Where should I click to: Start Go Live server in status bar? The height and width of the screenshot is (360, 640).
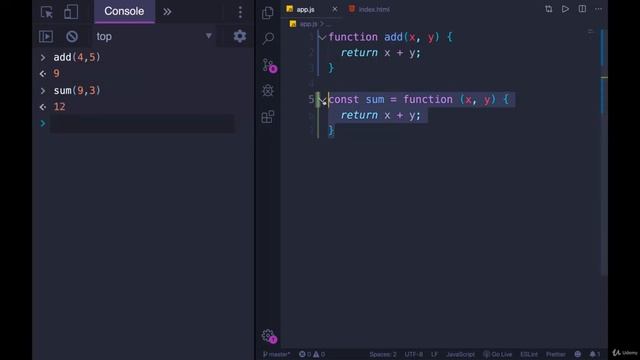coord(498,354)
